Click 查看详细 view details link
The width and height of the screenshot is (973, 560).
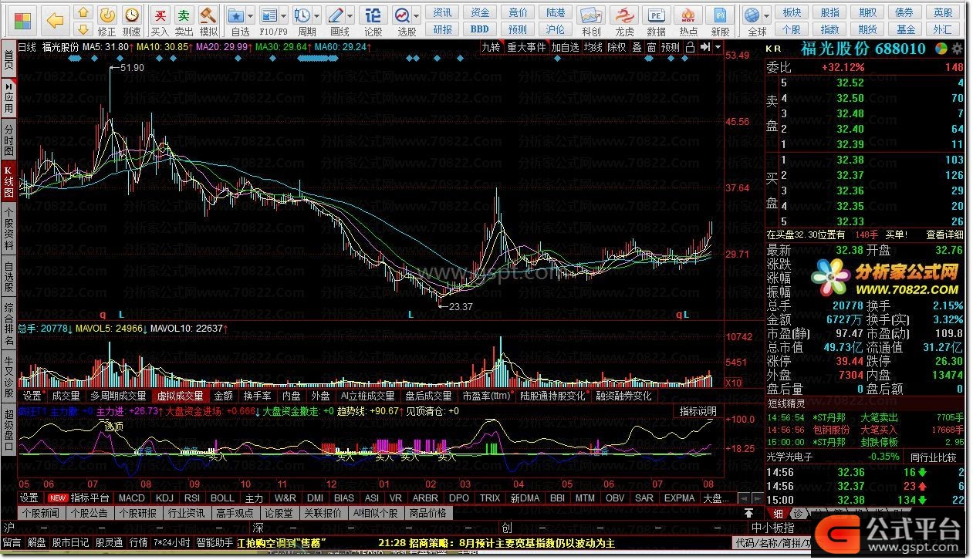(945, 234)
